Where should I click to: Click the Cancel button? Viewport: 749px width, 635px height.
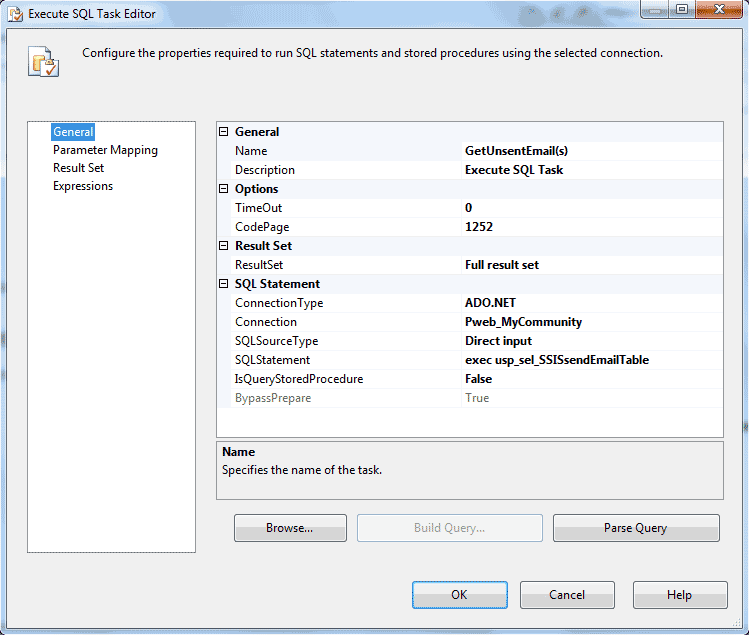click(567, 595)
